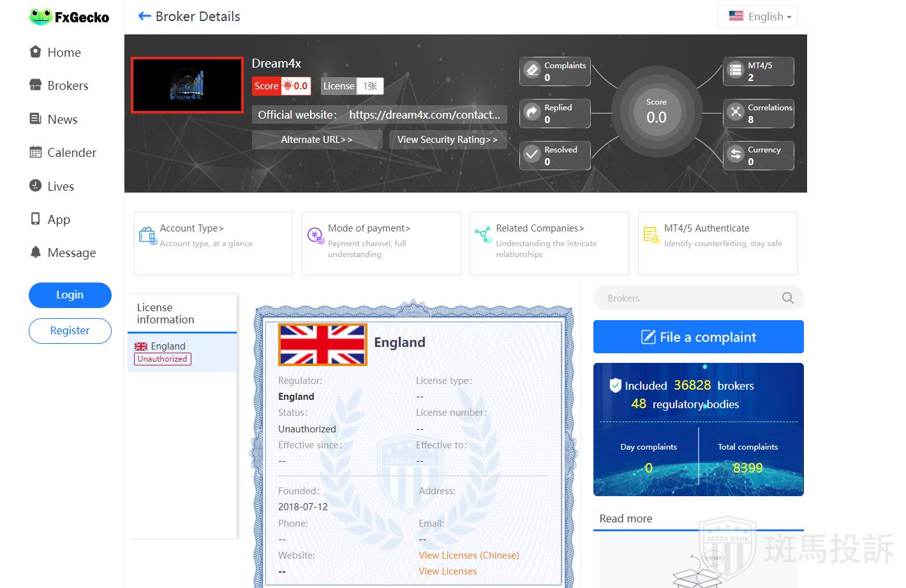Click the FxGecko frog logo
906x588 pixels.
(41, 17)
